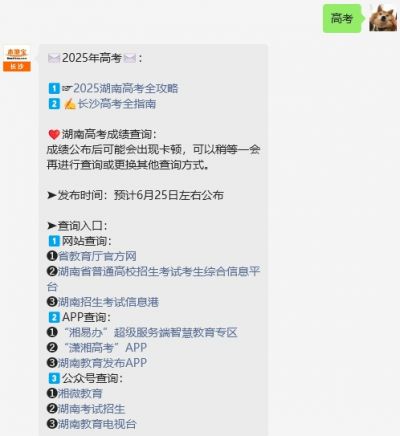Click number 2 icon beside APP查询
This screenshot has width=400, height=436.
54,317
